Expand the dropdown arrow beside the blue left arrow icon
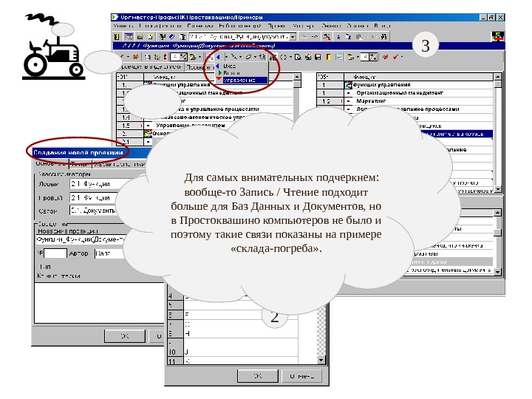 [225, 57]
